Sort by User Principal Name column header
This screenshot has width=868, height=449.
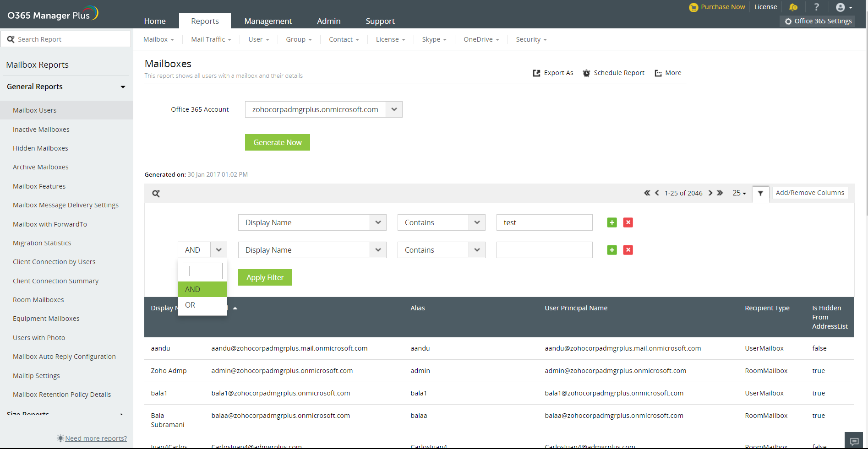[576, 308]
